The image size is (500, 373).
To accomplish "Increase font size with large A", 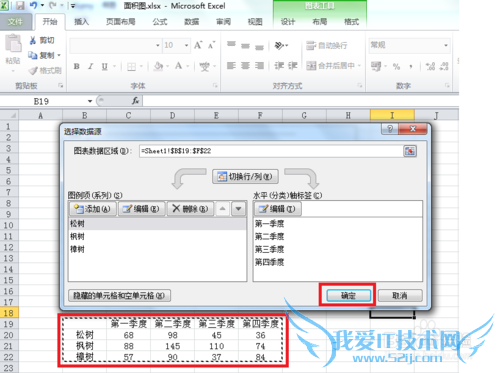I will (198, 45).
